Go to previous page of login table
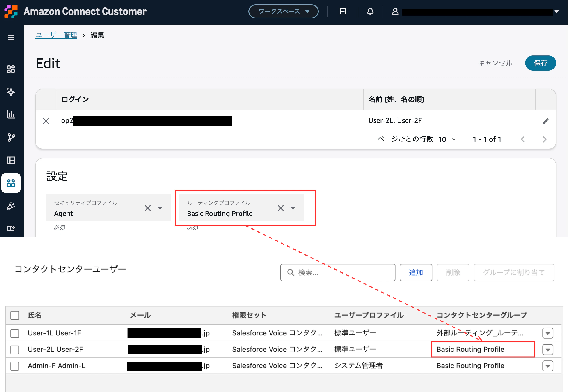Screen dimensions: 568x392 click(x=523, y=139)
